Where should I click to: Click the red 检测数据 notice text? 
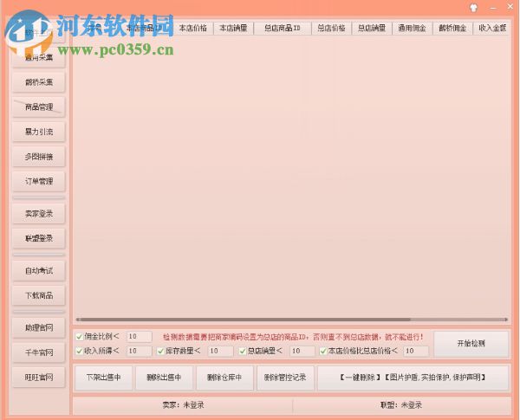click(293, 337)
